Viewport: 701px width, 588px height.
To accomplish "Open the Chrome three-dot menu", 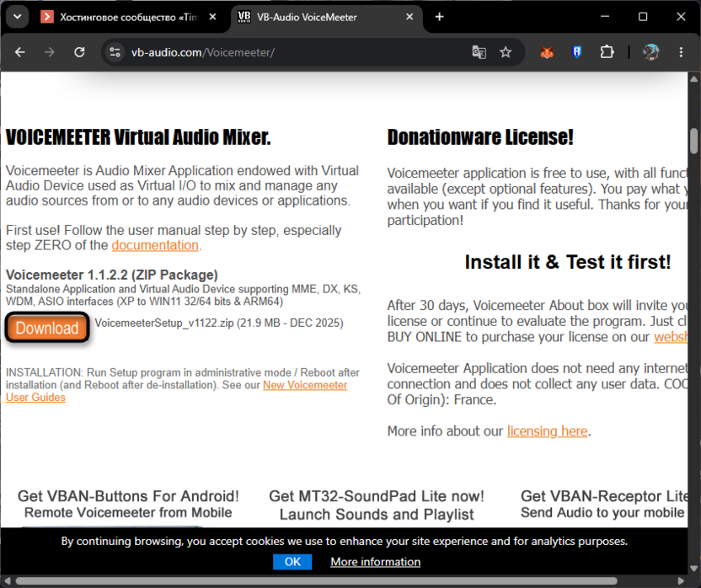I will point(681,52).
